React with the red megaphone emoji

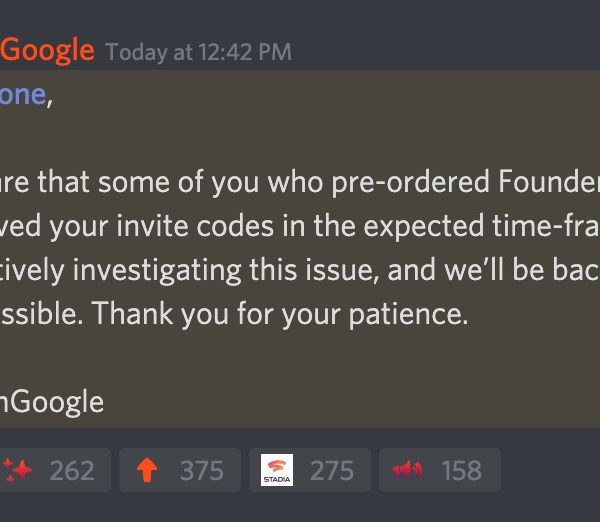click(x=408, y=470)
